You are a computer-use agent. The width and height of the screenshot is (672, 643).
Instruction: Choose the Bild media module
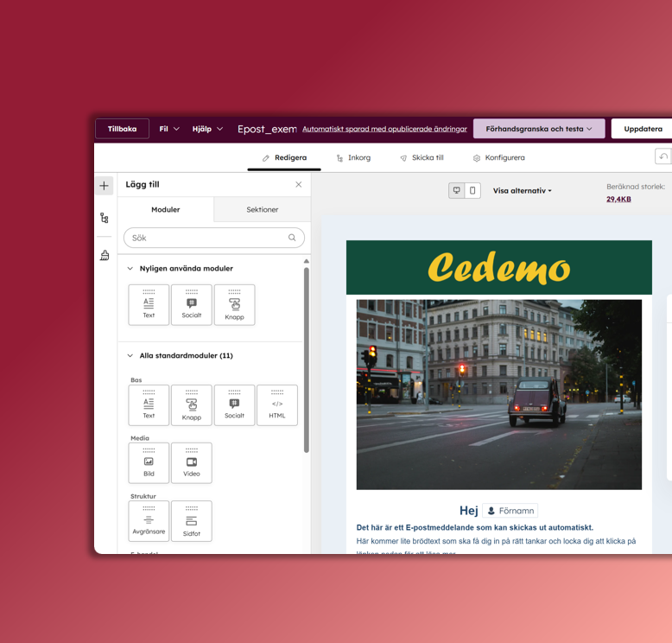pyautogui.click(x=149, y=463)
